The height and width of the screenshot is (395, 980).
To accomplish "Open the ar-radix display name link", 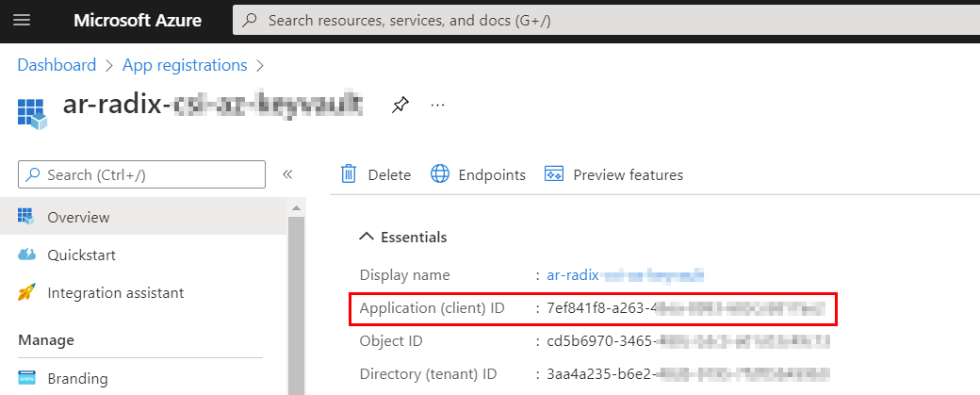I will coord(626,275).
